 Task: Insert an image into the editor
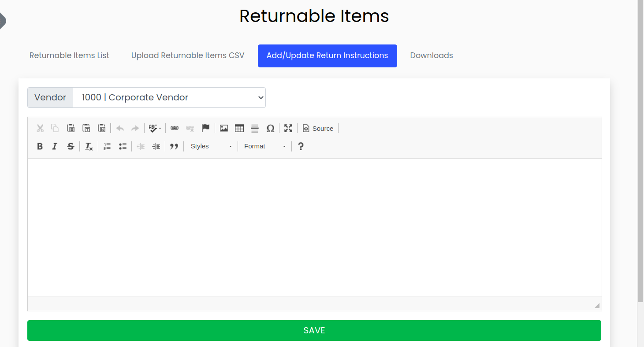tap(223, 128)
